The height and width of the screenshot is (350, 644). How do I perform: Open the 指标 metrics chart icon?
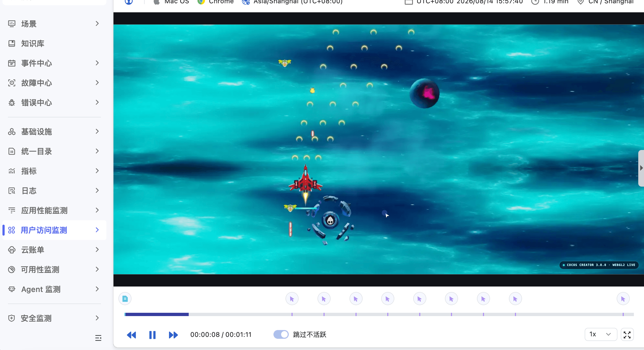point(12,171)
